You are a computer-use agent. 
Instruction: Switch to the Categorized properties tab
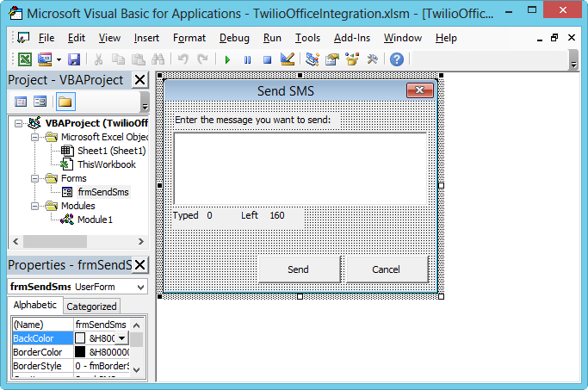click(91, 306)
